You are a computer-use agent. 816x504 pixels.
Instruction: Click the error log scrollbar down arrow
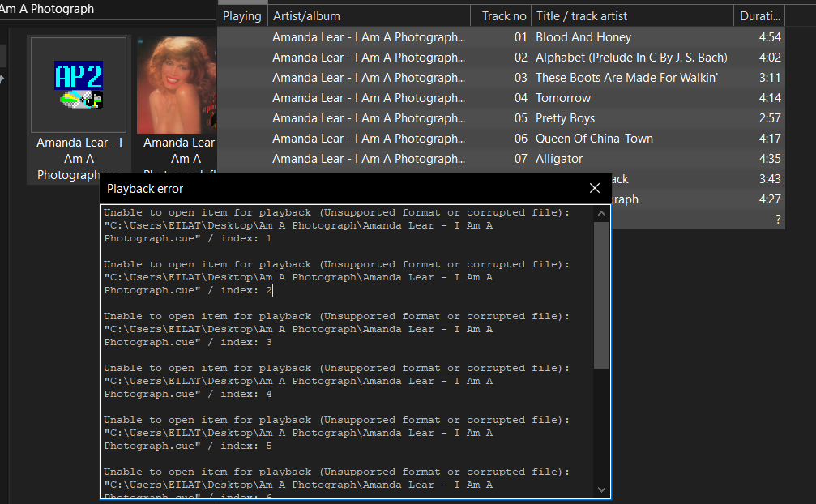pyautogui.click(x=601, y=489)
